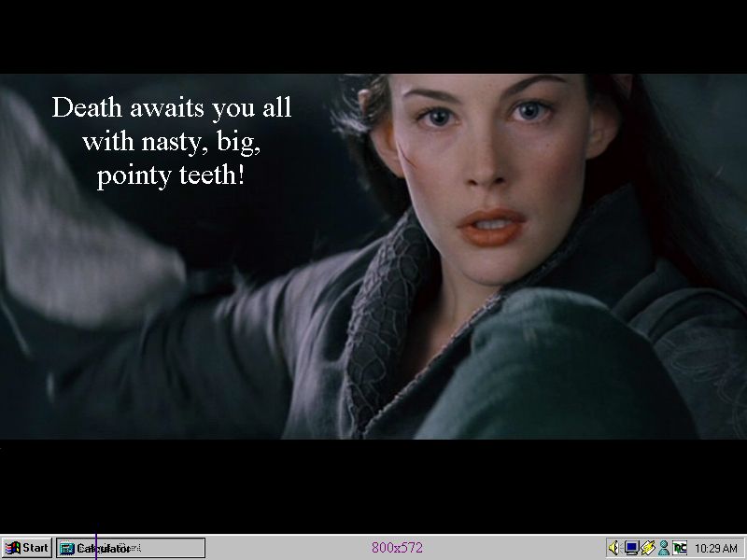Click the 10:29 AM clock
The image size is (747, 560).
[715, 549]
